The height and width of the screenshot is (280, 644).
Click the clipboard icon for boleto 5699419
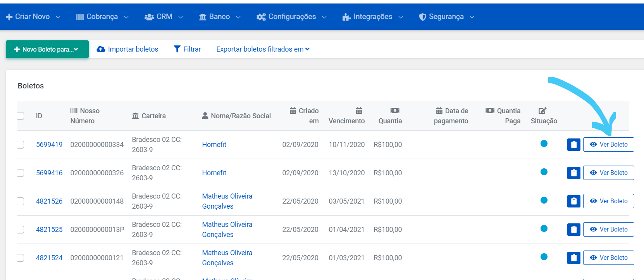[x=573, y=145]
